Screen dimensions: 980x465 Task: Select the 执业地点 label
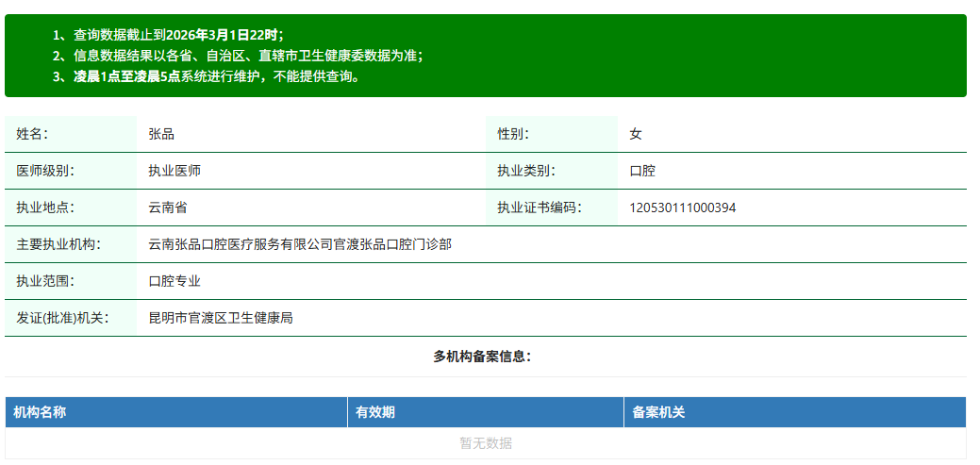45,208
